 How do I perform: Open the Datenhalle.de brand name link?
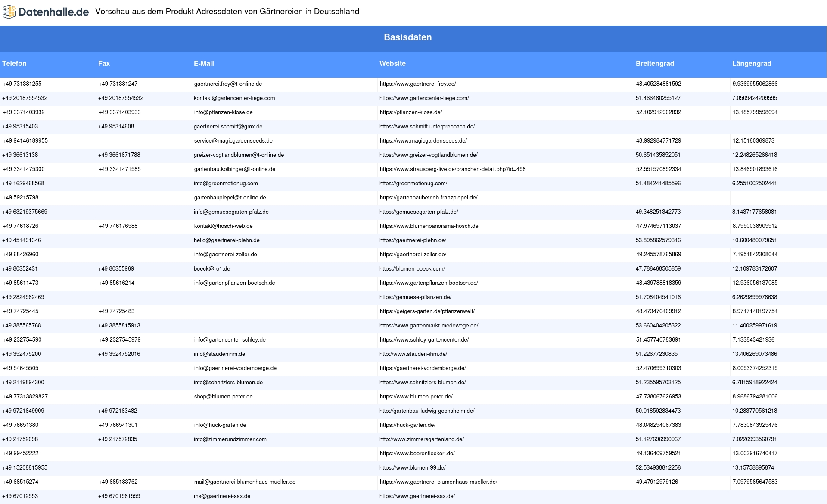(53, 12)
